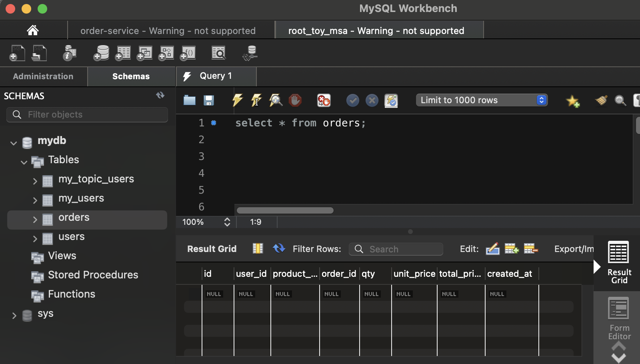This screenshot has width=640, height=364.
Task: Click the unit_price column header
Action: (414, 274)
